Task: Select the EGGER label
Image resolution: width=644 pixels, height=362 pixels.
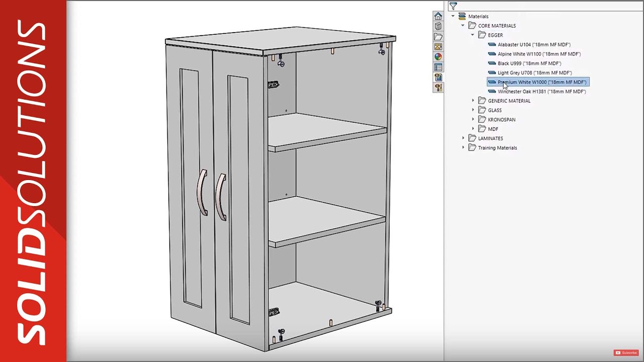Action: 496,35
